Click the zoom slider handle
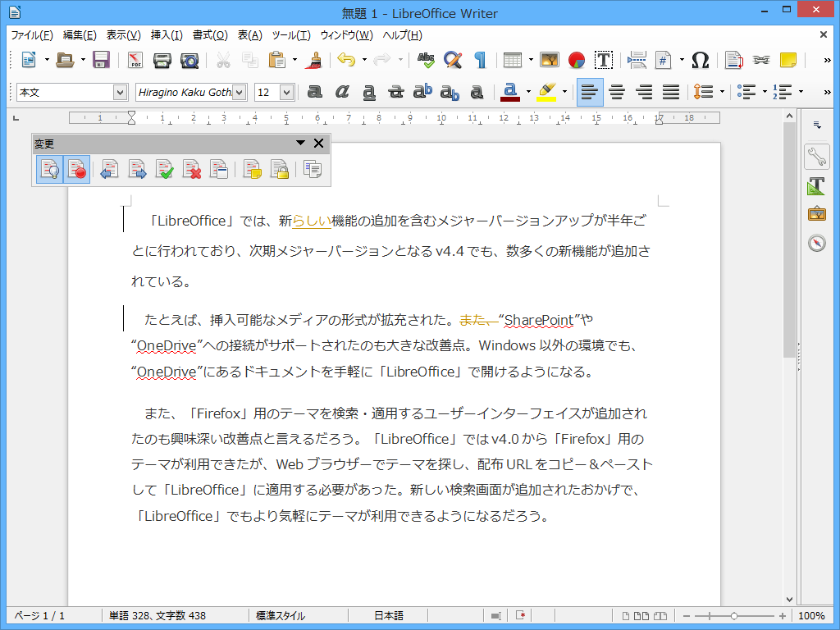This screenshot has width=840, height=630. pyautogui.click(x=734, y=616)
